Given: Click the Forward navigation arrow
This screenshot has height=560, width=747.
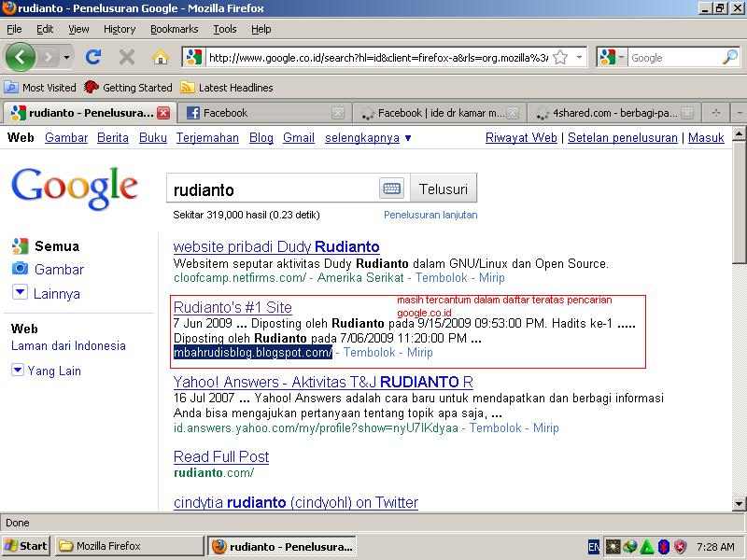Looking at the screenshot, I should pos(48,58).
